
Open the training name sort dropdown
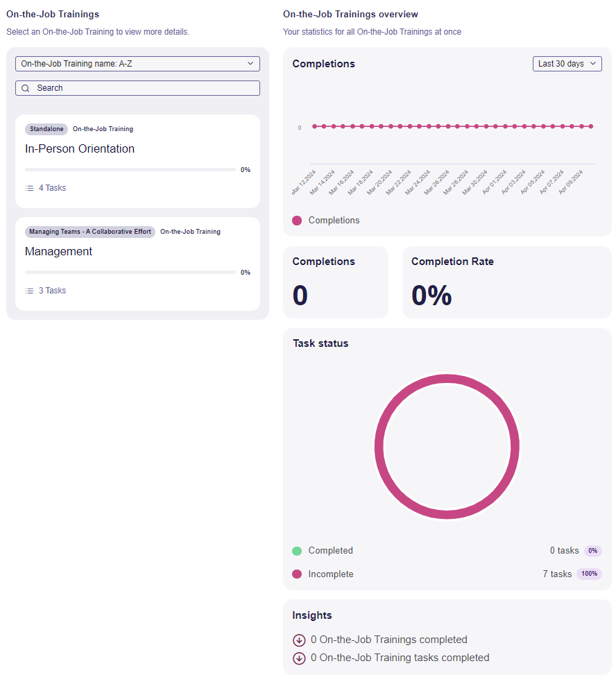tap(137, 63)
